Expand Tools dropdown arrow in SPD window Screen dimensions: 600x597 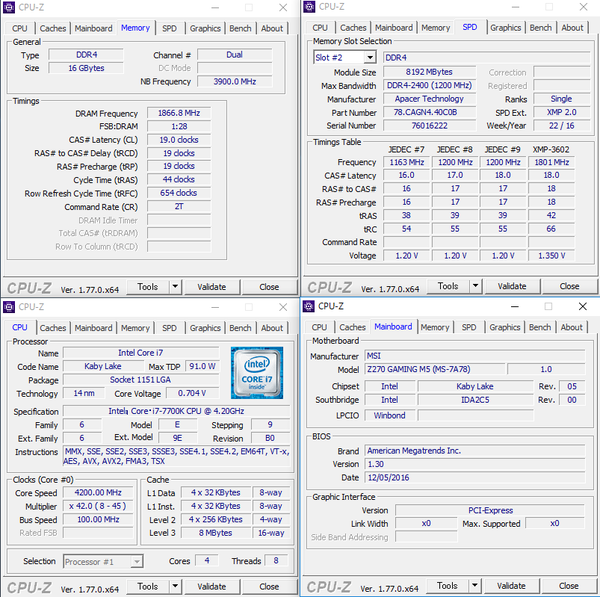(476, 285)
